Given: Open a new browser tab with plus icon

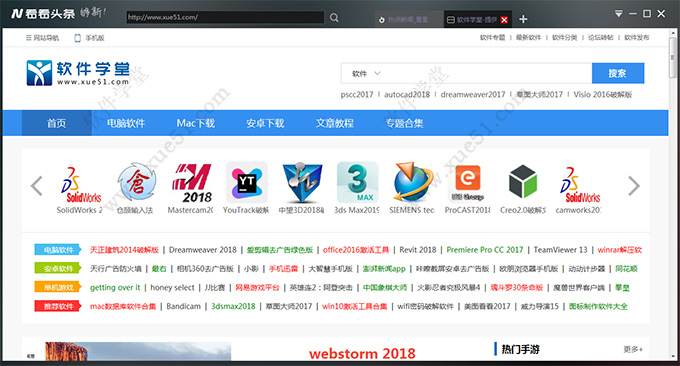Looking at the screenshot, I should [523, 19].
